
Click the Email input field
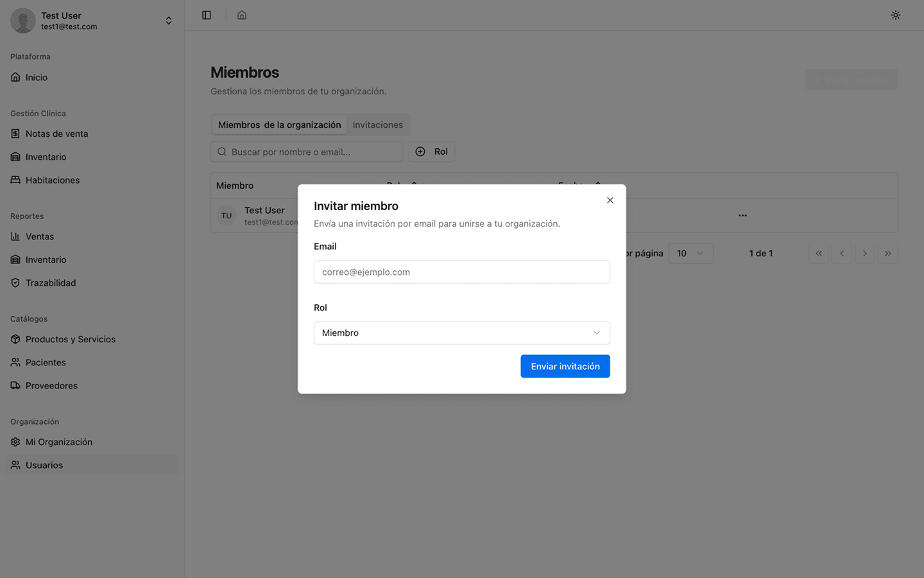461,272
